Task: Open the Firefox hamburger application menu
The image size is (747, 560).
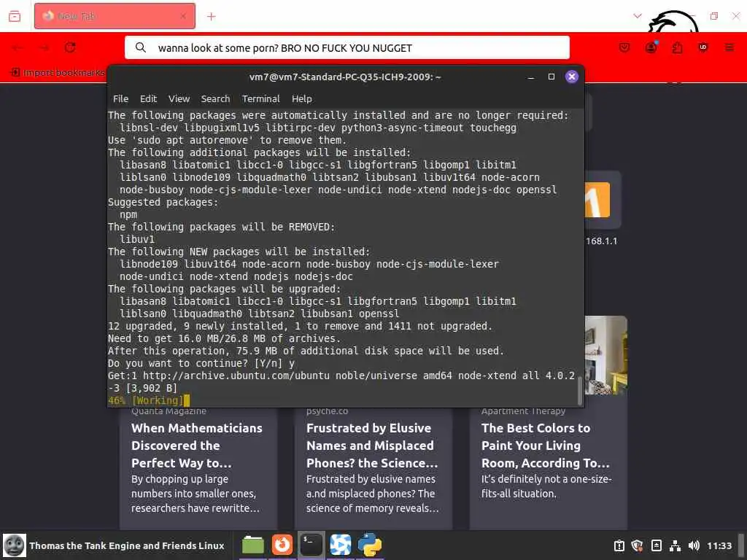Action: 729,47
